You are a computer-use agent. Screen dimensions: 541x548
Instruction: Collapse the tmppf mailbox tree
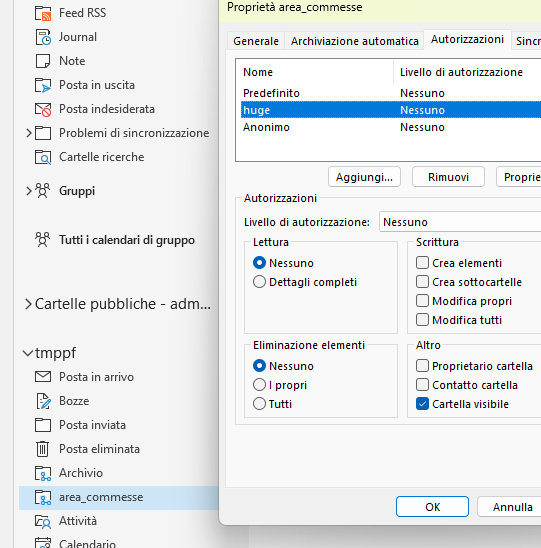pos(28,353)
